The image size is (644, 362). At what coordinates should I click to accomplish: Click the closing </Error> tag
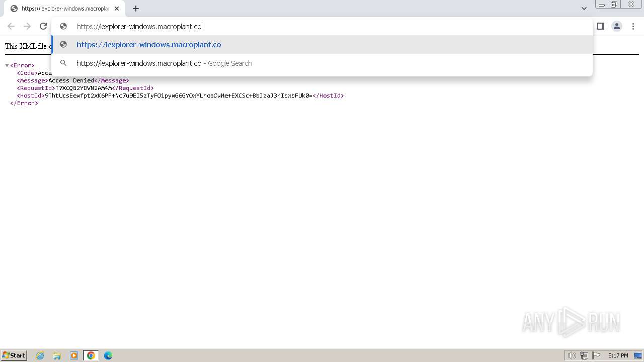[x=24, y=103]
